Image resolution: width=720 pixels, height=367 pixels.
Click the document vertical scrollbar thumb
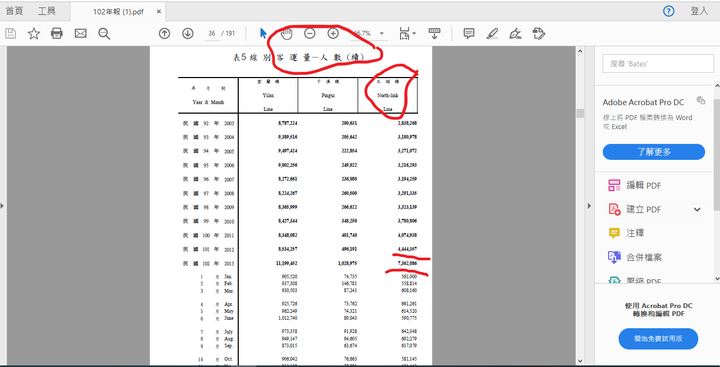point(580,113)
